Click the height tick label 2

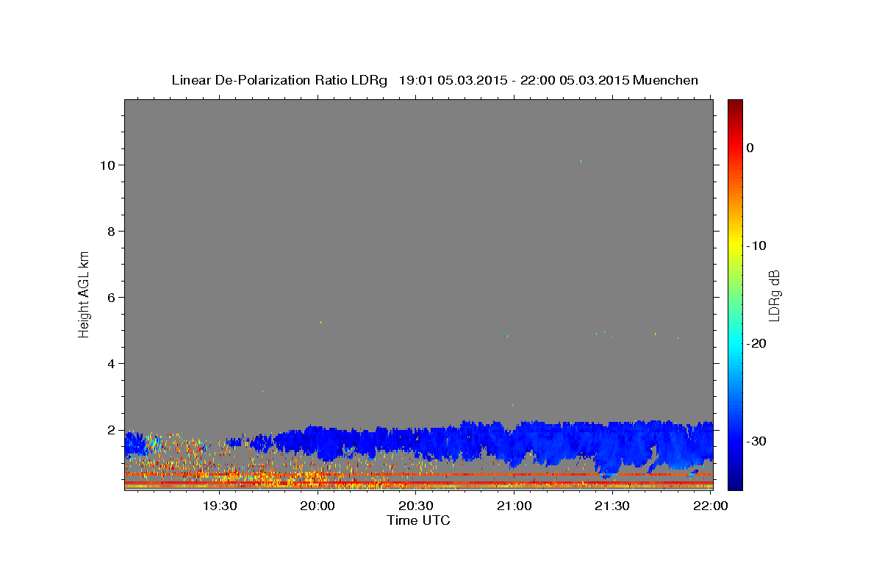click(x=112, y=430)
